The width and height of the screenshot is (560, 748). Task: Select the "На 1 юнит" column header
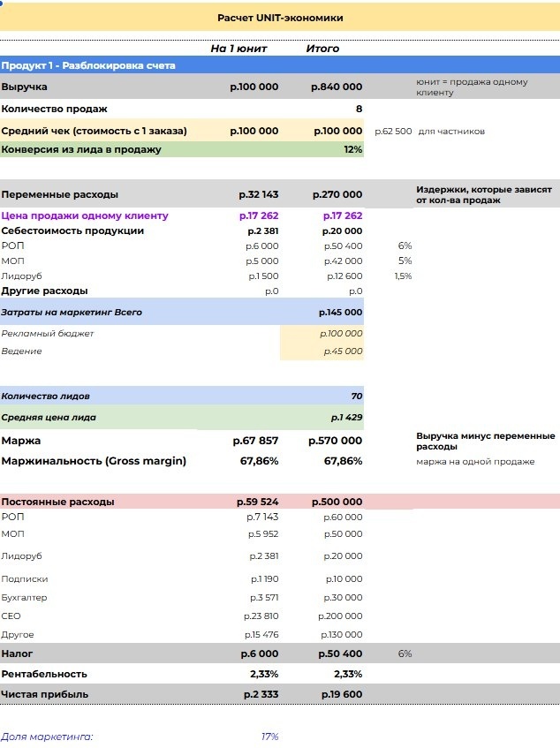click(x=238, y=49)
